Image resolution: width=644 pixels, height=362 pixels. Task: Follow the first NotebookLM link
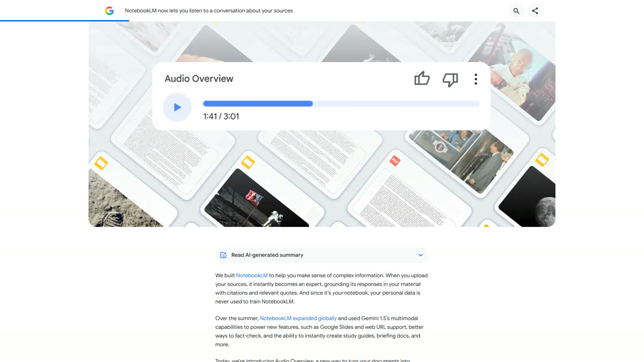[252, 276]
